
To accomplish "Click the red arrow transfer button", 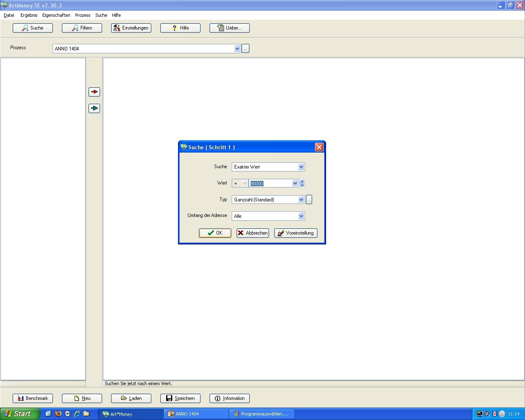I will [x=94, y=92].
